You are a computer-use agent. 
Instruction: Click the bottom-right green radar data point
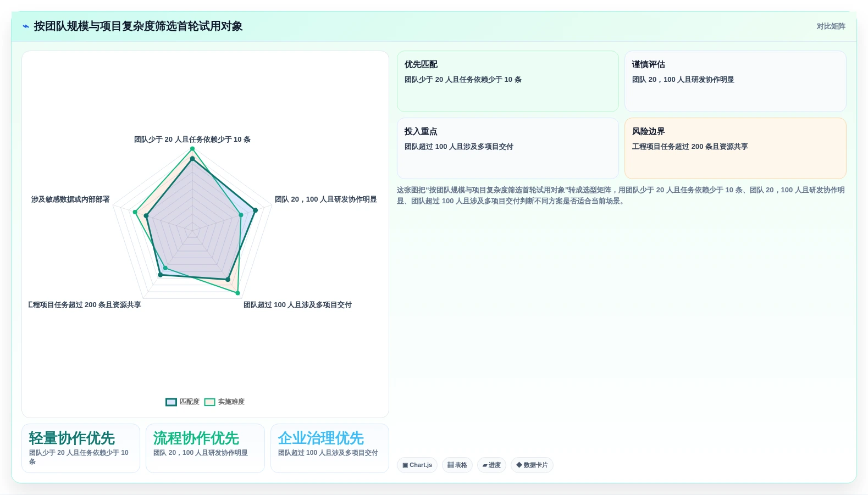(x=237, y=293)
